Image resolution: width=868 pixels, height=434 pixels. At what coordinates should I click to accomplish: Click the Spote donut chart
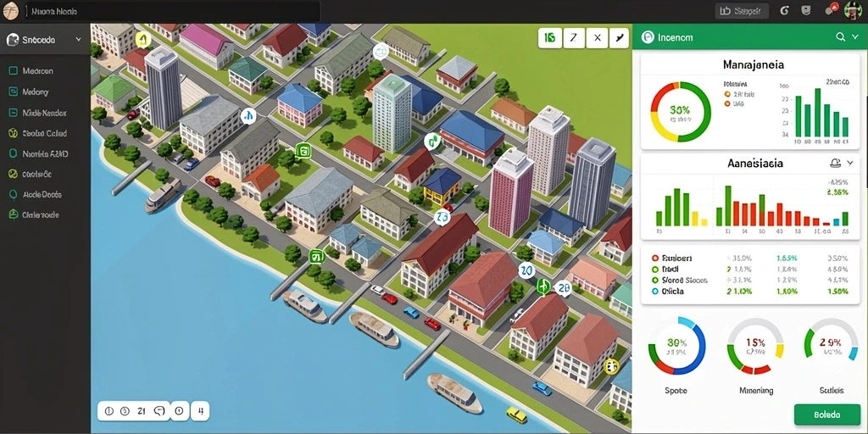point(677,347)
